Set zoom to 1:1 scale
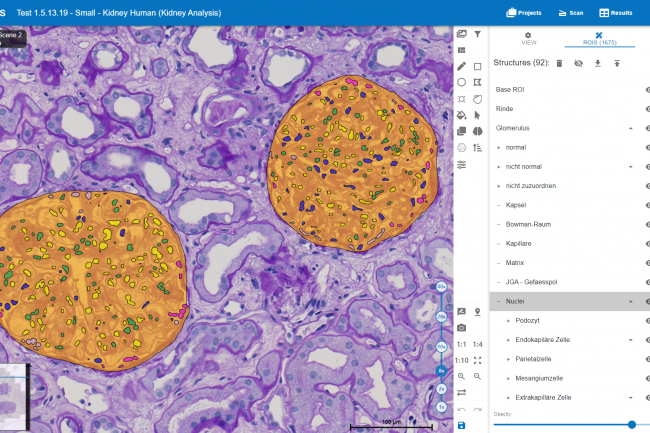Screen dimensions: 650x433 pos(461,344)
